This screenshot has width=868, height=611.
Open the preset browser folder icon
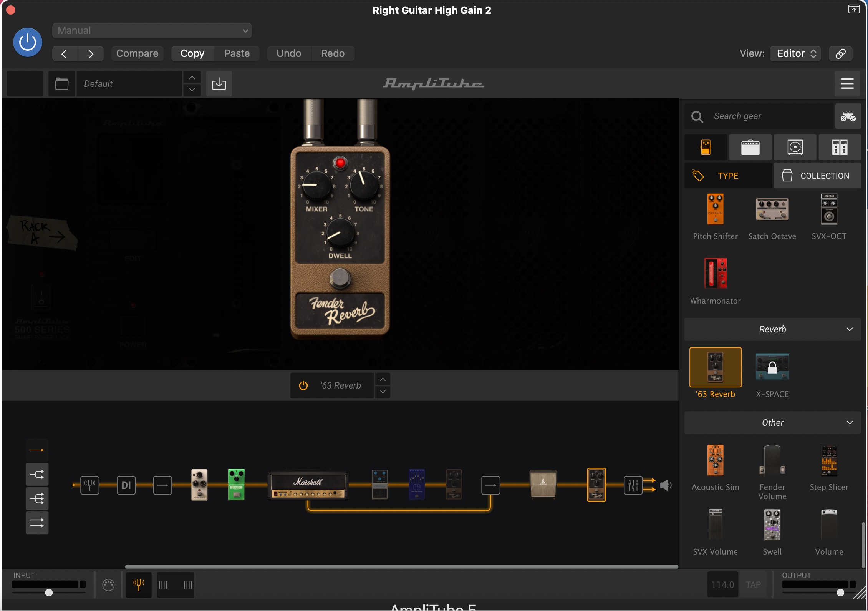coord(61,83)
